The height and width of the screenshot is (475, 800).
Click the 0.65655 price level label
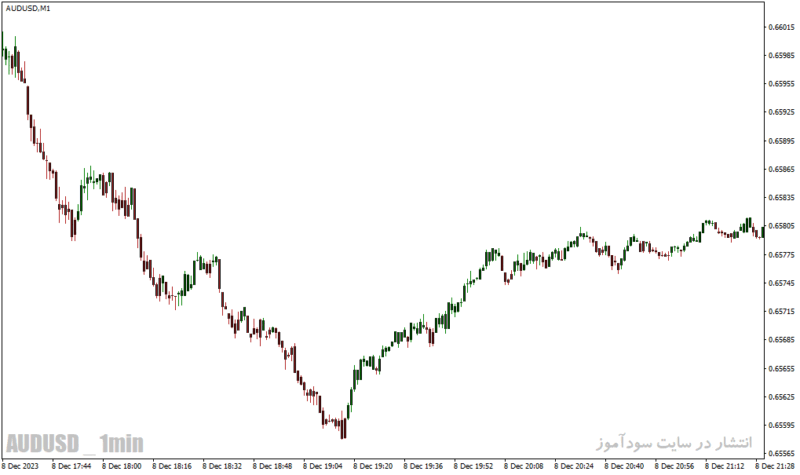(782, 368)
